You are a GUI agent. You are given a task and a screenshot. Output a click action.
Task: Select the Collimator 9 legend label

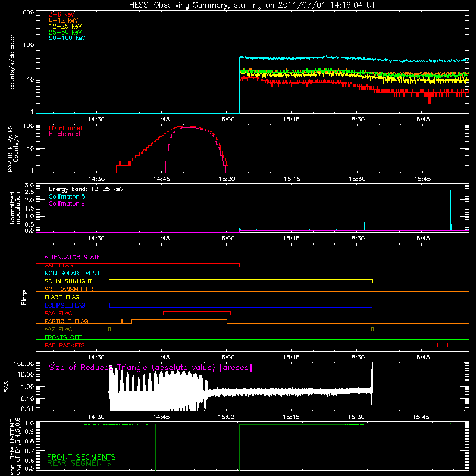tap(67, 203)
